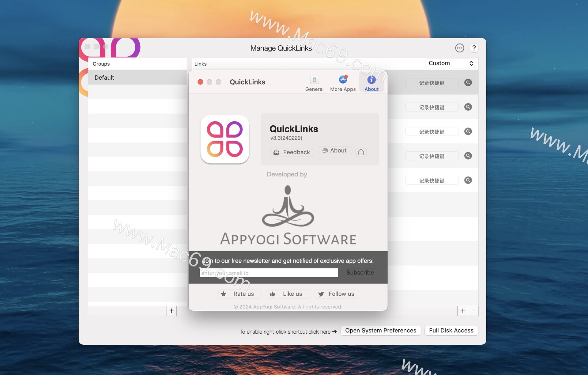Click second row 记录快捷键 shortcut recorder
Viewport: 588px width, 375px height.
click(432, 107)
